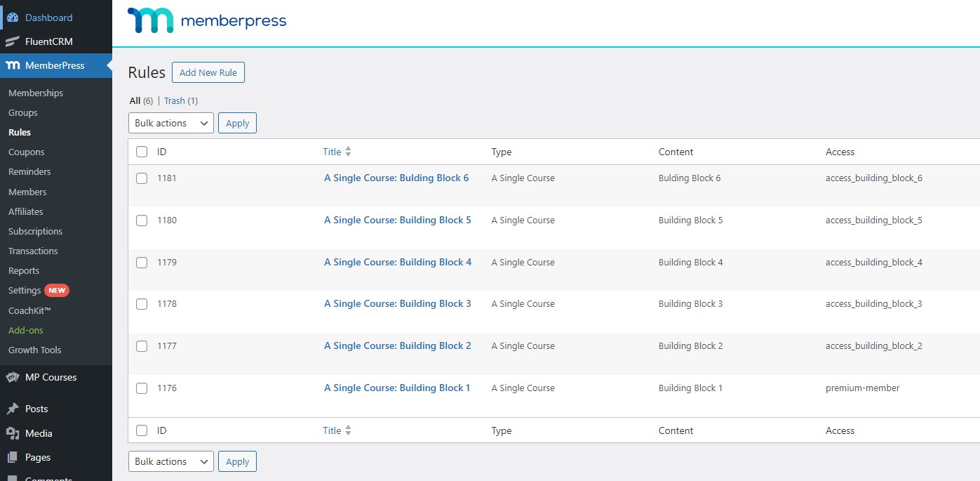The width and height of the screenshot is (980, 481).
Task: Click the memberpress header logo
Action: 207,21
